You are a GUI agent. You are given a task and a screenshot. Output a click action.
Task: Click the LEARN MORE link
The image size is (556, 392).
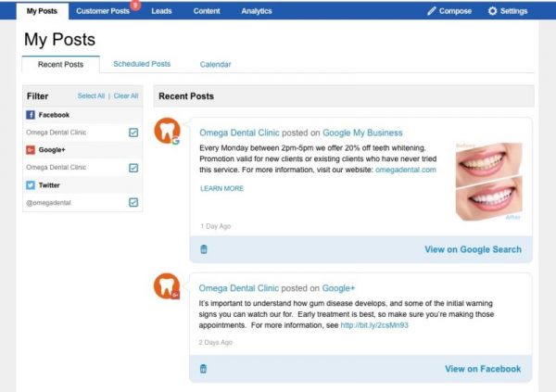[221, 188]
